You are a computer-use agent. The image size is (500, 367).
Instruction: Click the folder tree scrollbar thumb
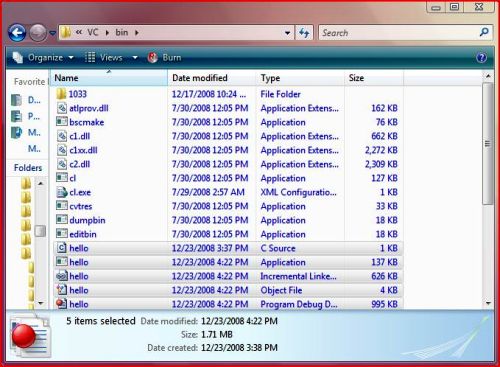pos(40,231)
